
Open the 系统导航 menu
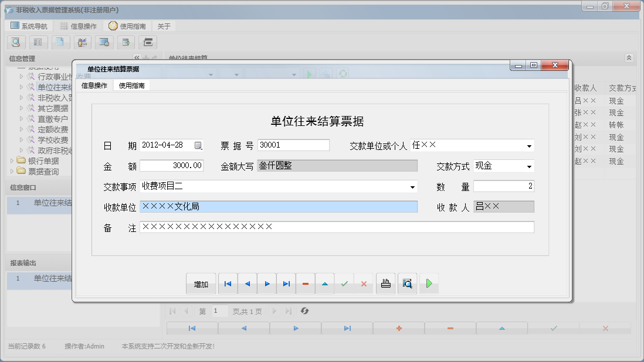click(x=29, y=26)
